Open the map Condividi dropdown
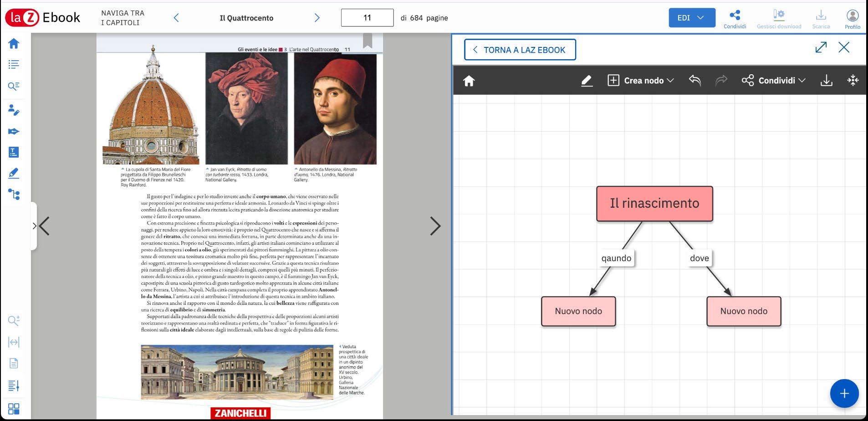 pyautogui.click(x=773, y=81)
